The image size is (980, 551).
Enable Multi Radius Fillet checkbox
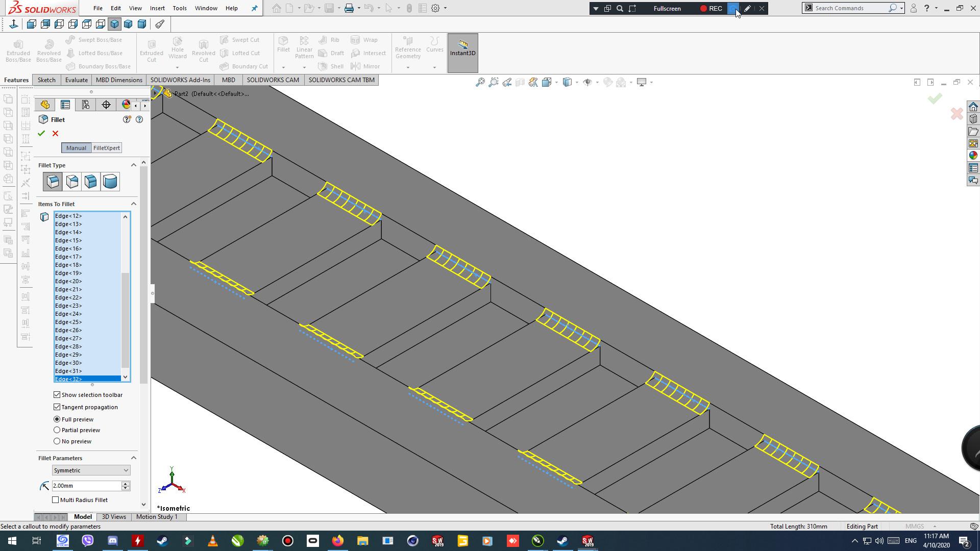coord(56,500)
